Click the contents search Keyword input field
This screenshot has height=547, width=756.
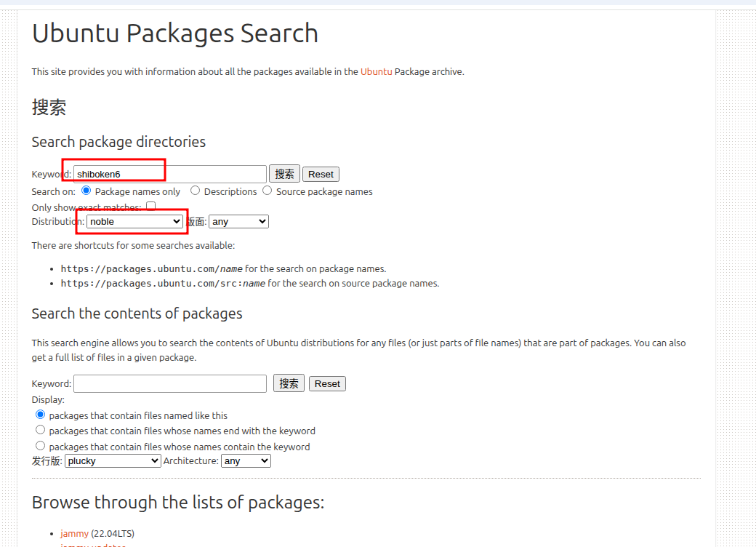pyautogui.click(x=169, y=383)
